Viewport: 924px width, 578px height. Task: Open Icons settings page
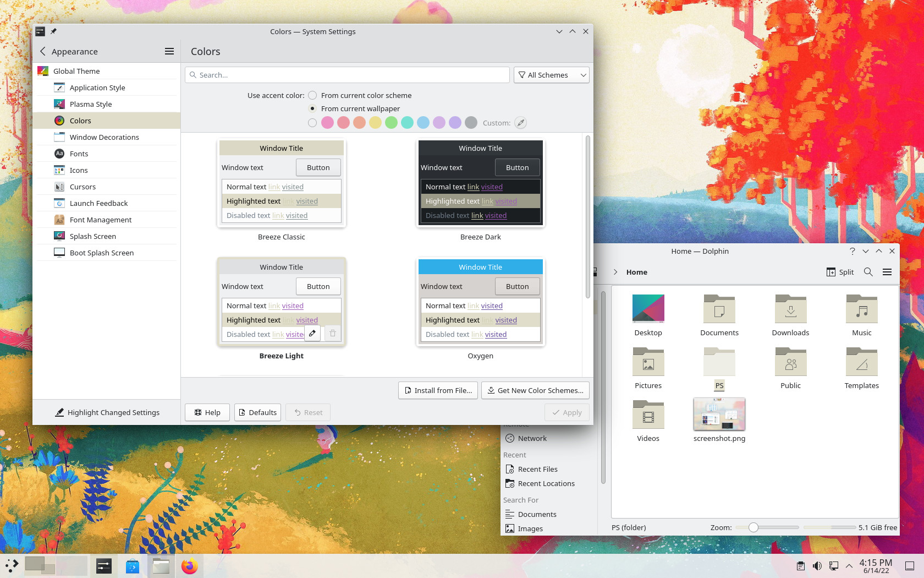107,170
